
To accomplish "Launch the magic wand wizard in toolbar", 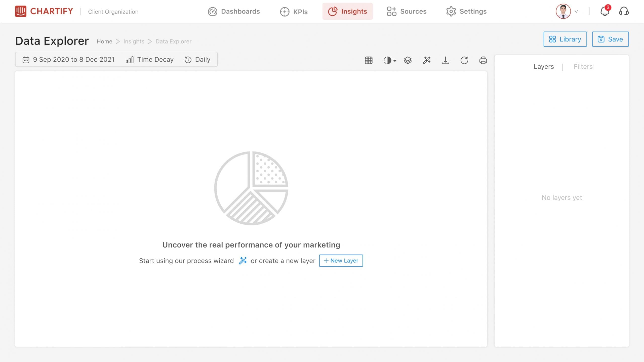I will click(x=427, y=60).
